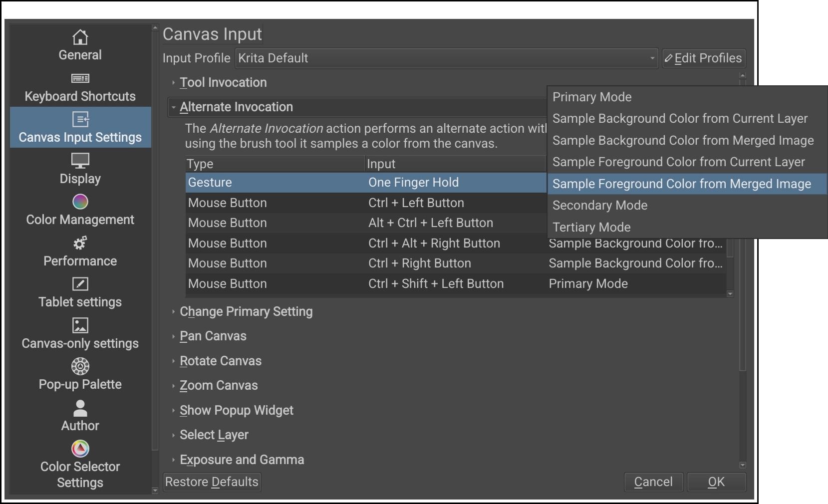Pick Sample Background Color from Merged Image

click(x=683, y=141)
